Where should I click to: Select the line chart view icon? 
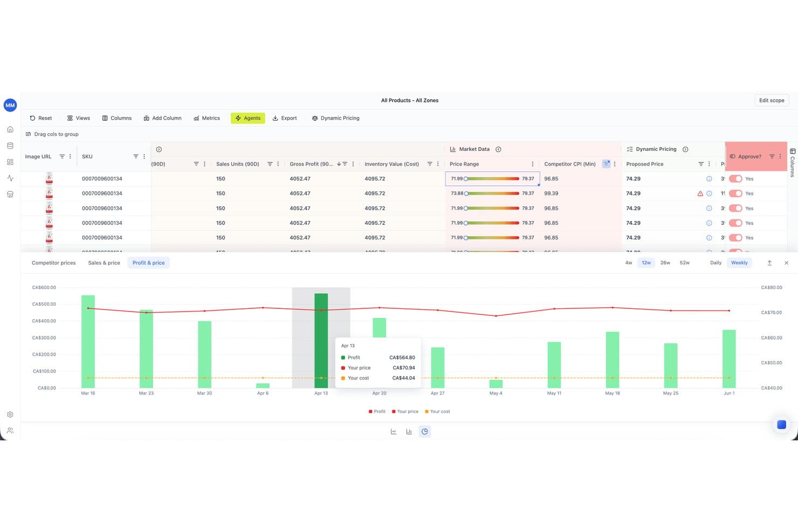(x=394, y=431)
